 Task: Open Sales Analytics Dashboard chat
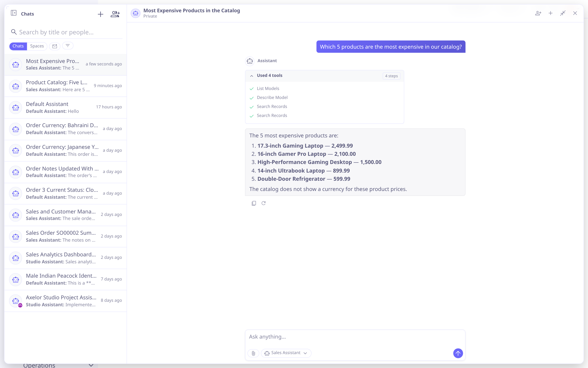[x=65, y=258]
